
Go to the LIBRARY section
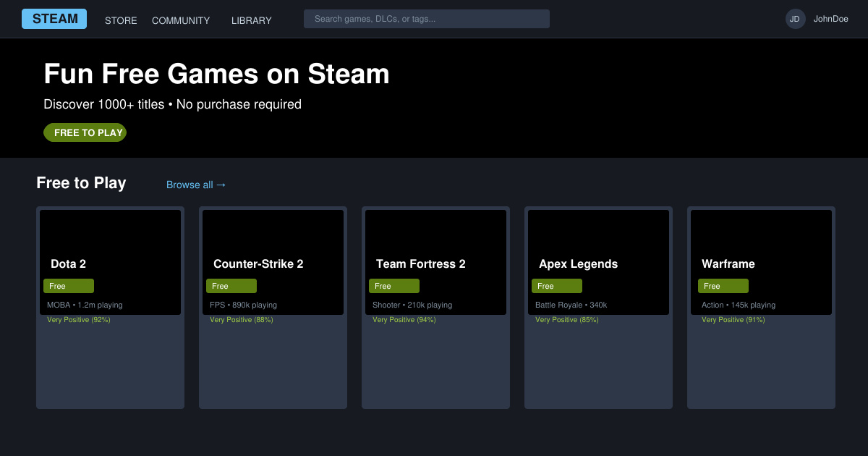click(x=252, y=20)
